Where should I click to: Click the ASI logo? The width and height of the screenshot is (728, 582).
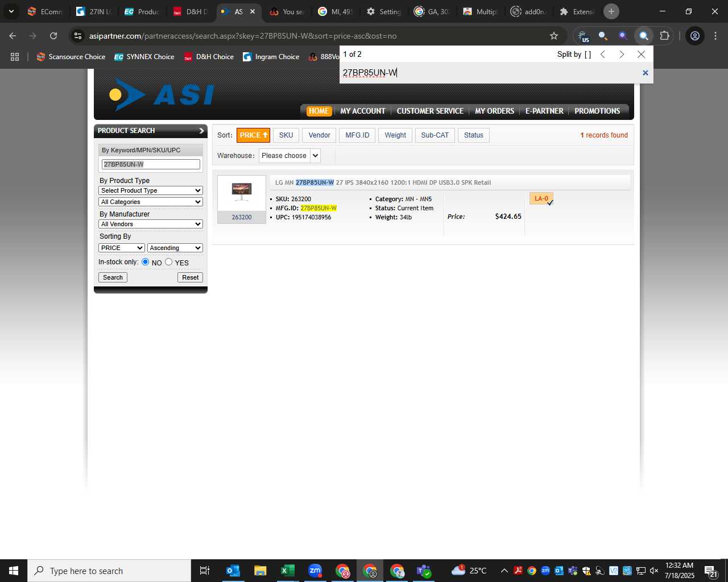[162, 94]
